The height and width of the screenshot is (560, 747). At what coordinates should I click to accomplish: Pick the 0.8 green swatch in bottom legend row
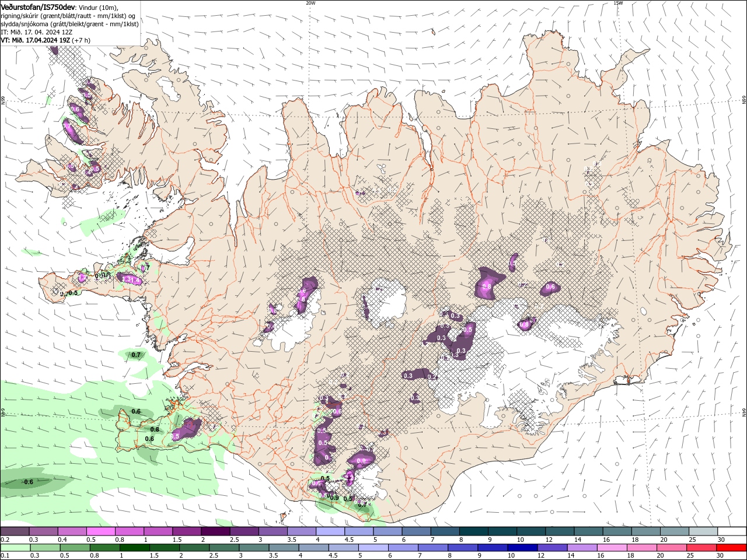coord(104,548)
